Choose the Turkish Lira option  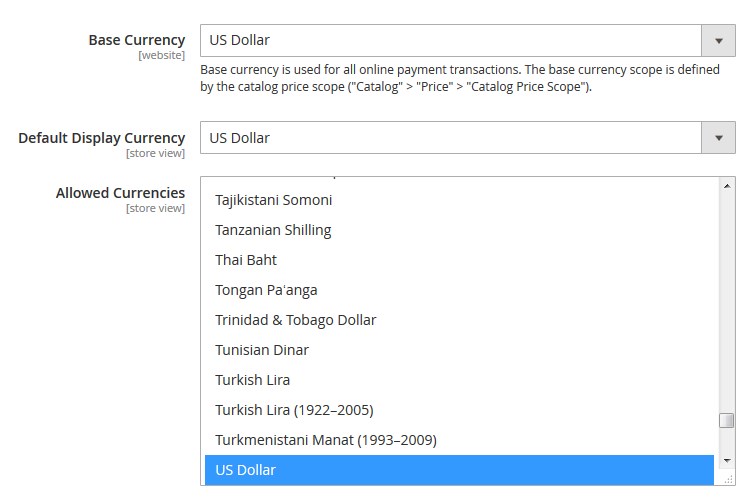(x=459, y=380)
